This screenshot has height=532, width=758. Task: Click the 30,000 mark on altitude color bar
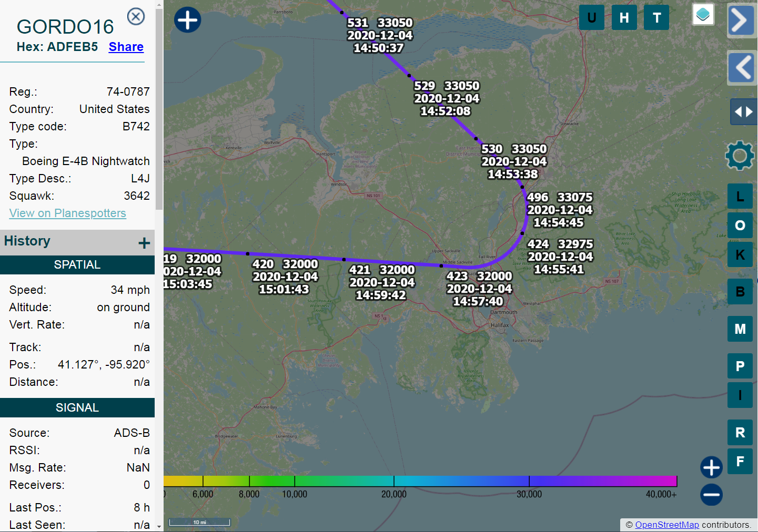tap(529, 494)
